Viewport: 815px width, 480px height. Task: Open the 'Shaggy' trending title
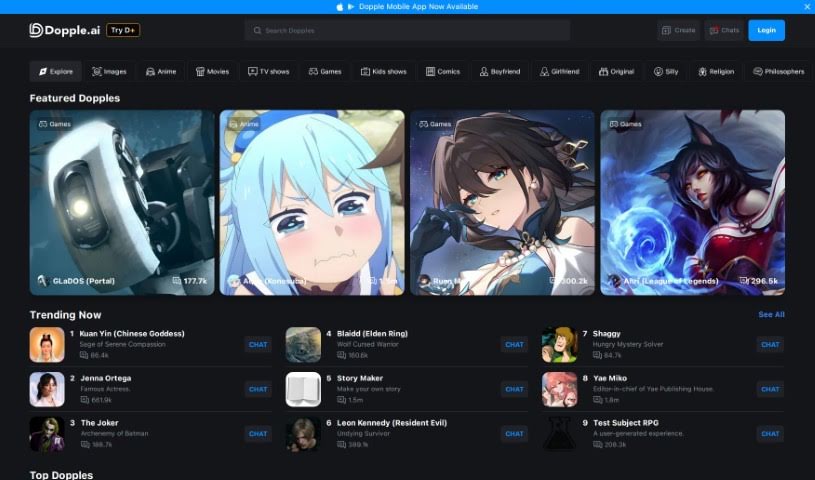607,334
